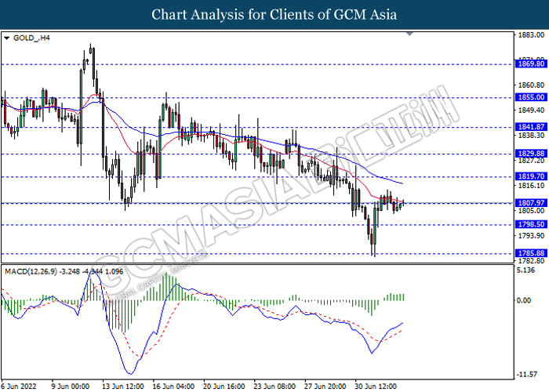Click the 1793.90 price axis value
The height and width of the screenshot is (392, 549).
point(531,235)
